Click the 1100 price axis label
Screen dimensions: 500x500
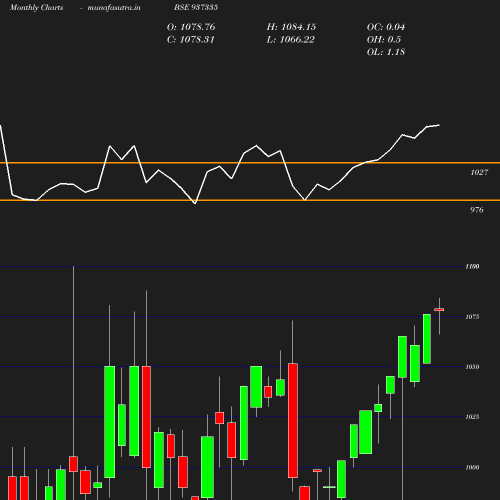(472, 266)
